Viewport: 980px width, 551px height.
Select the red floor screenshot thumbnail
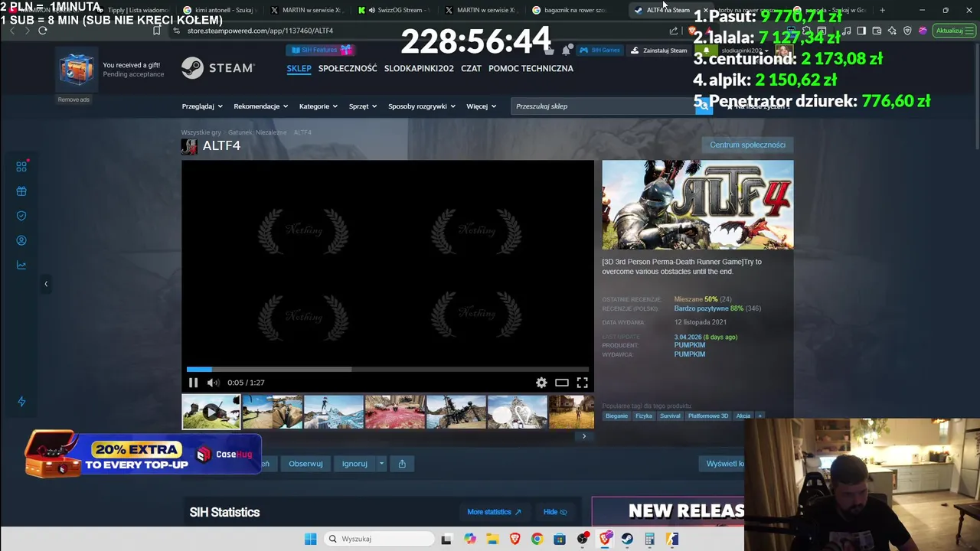395,412
